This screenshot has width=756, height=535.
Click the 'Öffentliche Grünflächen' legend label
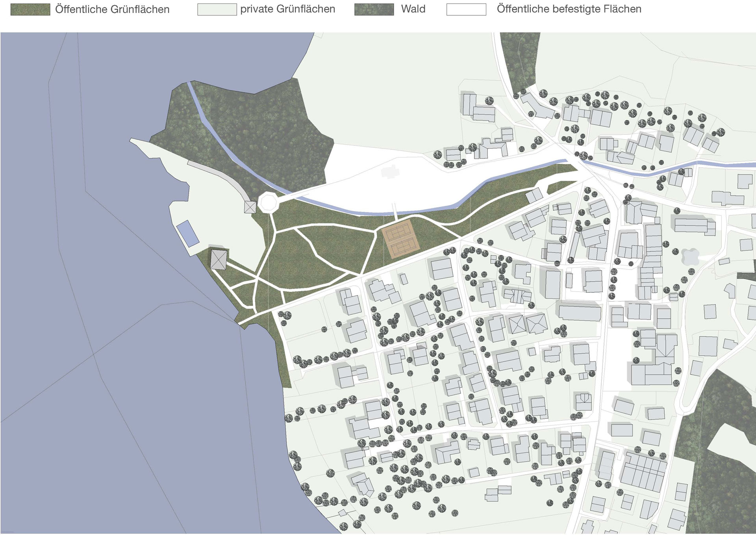tap(112, 9)
